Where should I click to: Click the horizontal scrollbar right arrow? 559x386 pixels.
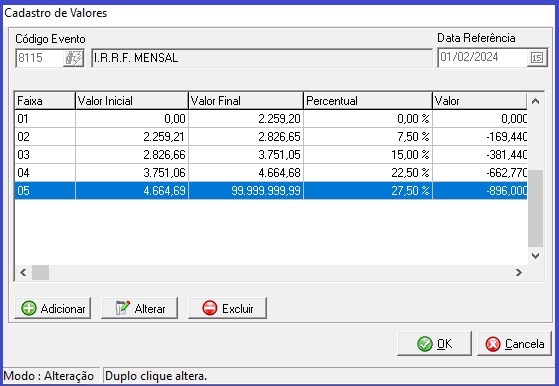(519, 273)
